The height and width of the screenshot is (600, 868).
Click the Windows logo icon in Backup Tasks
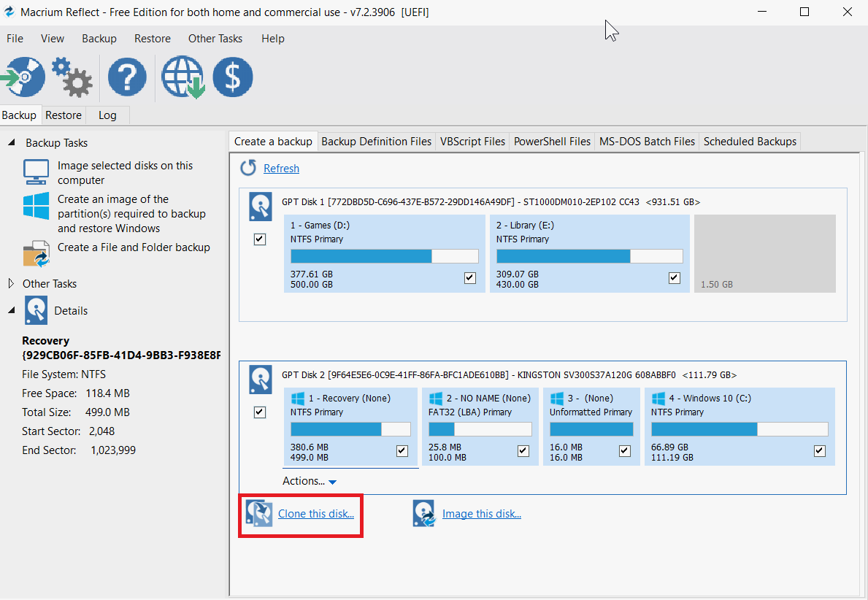[x=36, y=206]
